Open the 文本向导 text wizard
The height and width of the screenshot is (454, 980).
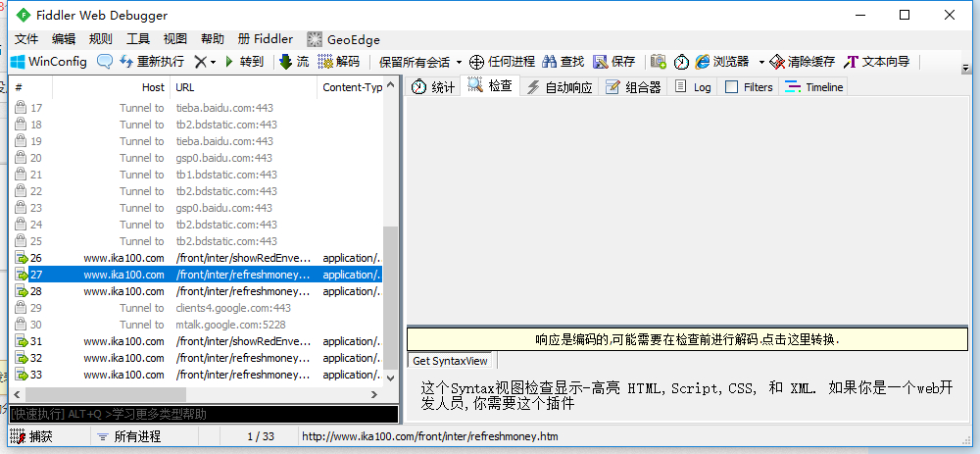[876, 61]
